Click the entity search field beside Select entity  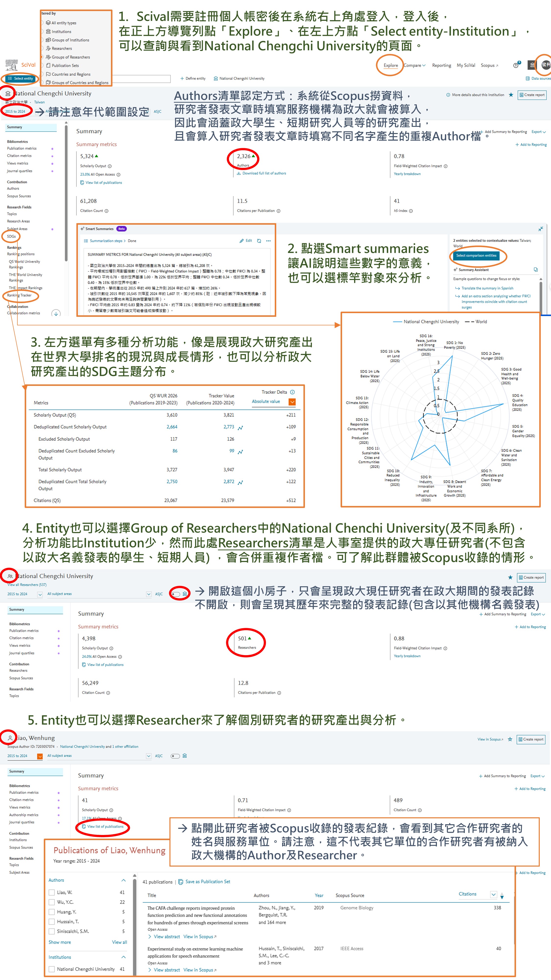[142, 79]
